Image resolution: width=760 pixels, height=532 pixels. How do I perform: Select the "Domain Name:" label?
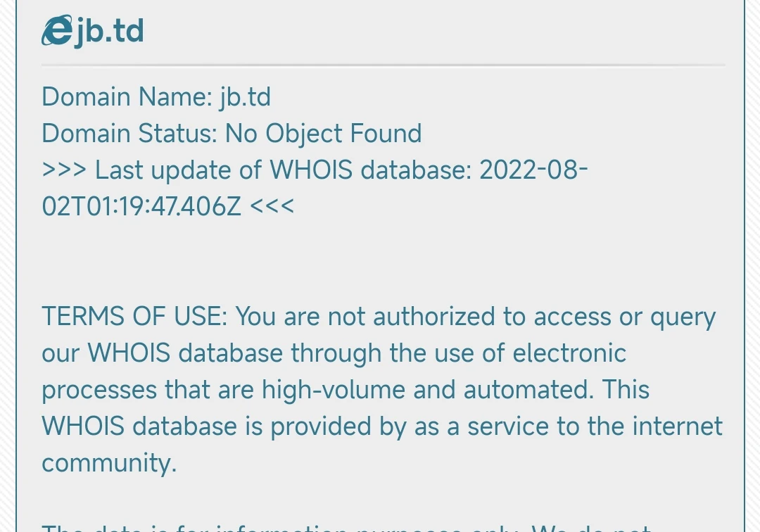(x=127, y=96)
